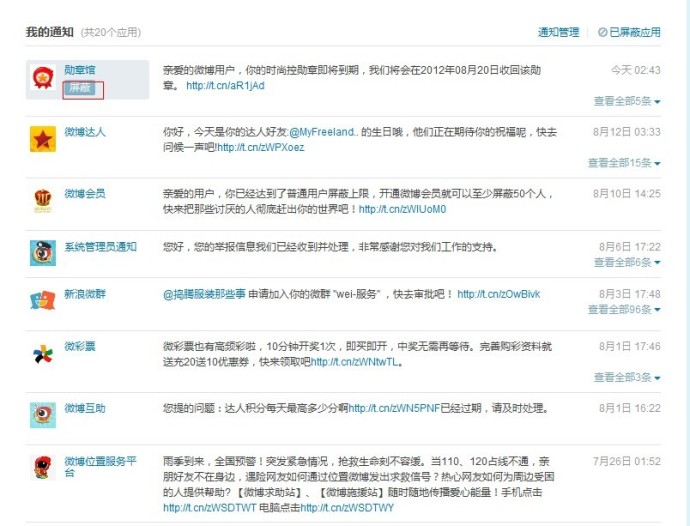This screenshot has width=690, height=526.
Task: Click the 系统管理员通知 avatar icon
Action: click(x=43, y=253)
